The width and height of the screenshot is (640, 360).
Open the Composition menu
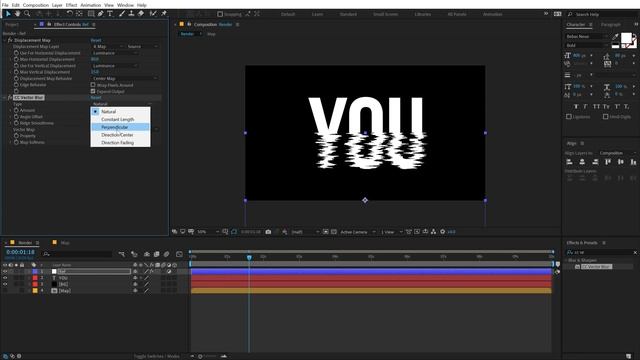point(36,5)
